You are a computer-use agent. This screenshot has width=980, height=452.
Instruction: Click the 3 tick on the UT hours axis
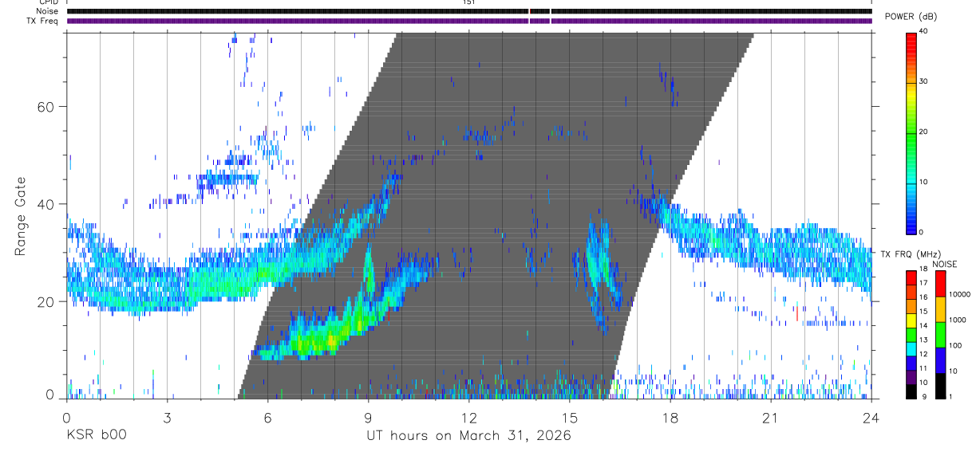168,416
